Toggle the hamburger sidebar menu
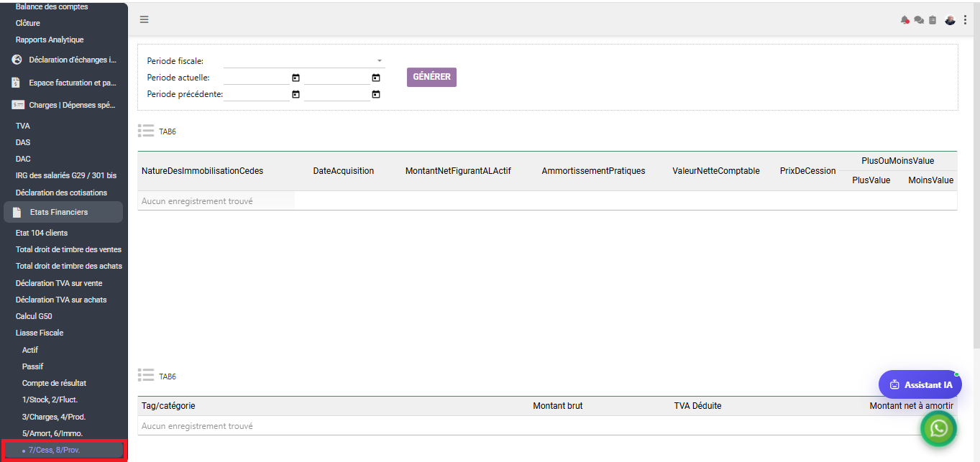Screen dimensions: 980x462 click(145, 19)
